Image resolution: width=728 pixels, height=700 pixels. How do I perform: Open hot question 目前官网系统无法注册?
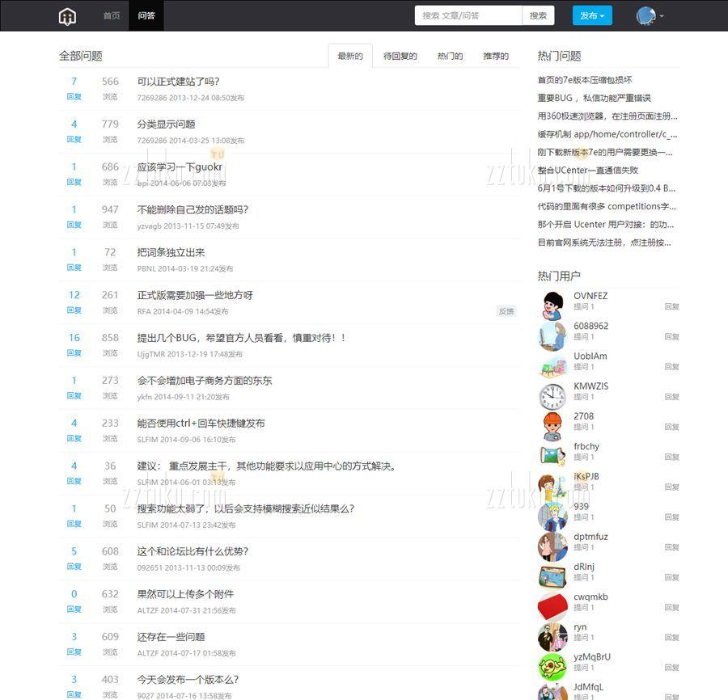604,242
